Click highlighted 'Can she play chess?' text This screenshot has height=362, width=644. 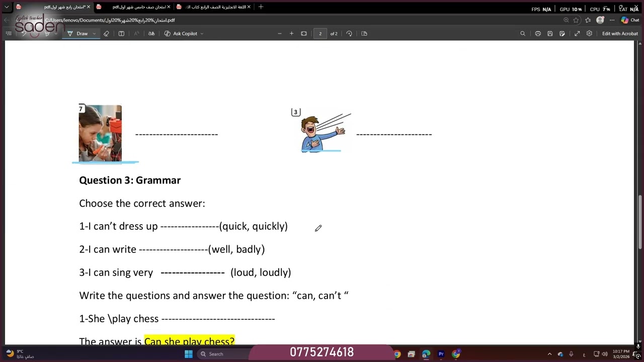(x=189, y=341)
